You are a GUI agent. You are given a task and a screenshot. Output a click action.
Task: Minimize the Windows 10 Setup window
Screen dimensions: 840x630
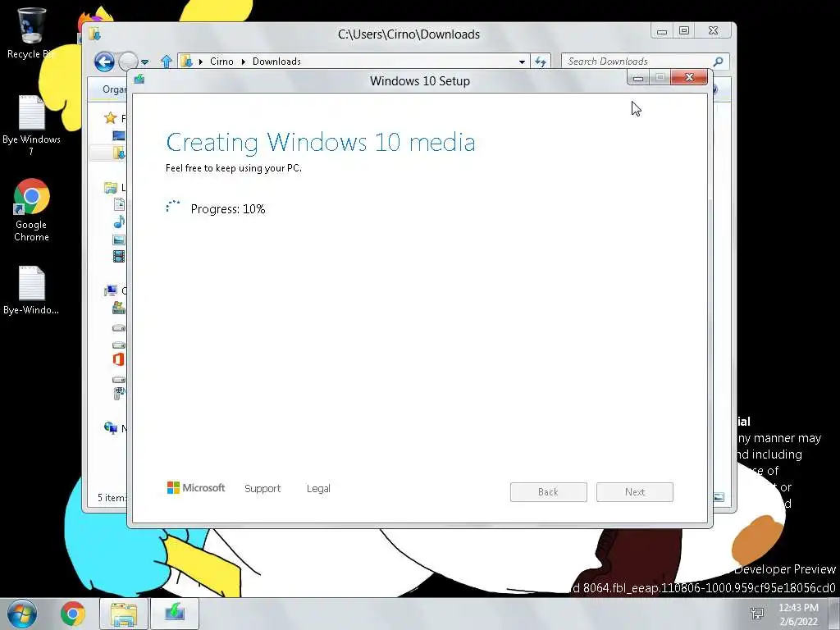click(x=638, y=78)
